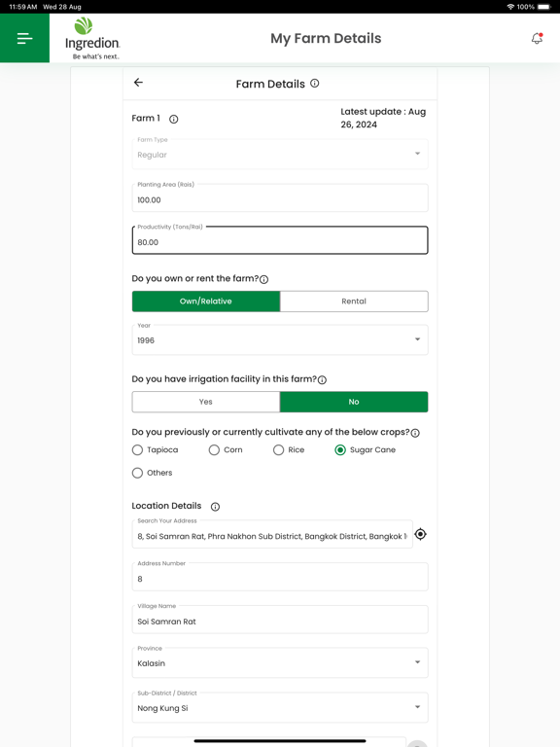Show info beside Farm Details title

tap(315, 84)
